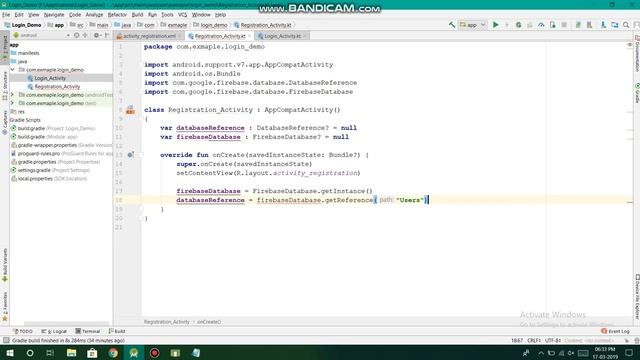Image resolution: width=640 pixels, height=360 pixels.
Task: Expand the com.exmaple.login_demo (androidTest) package
Action: point(12,95)
